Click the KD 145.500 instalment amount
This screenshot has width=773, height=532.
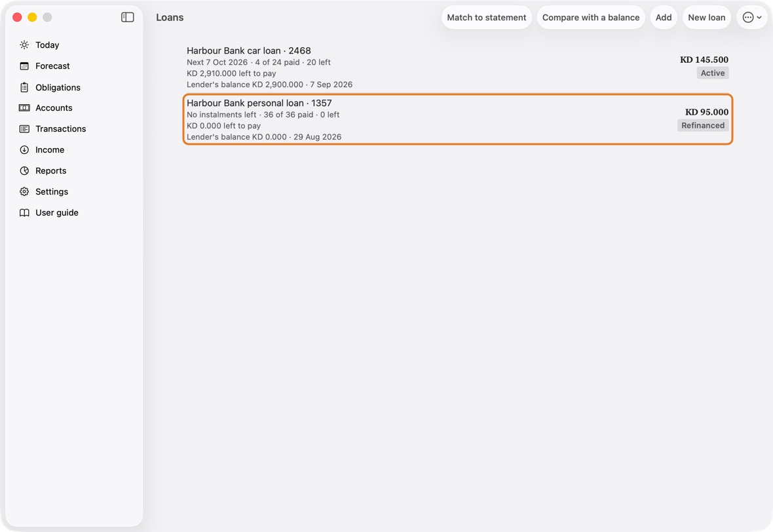pyautogui.click(x=704, y=60)
